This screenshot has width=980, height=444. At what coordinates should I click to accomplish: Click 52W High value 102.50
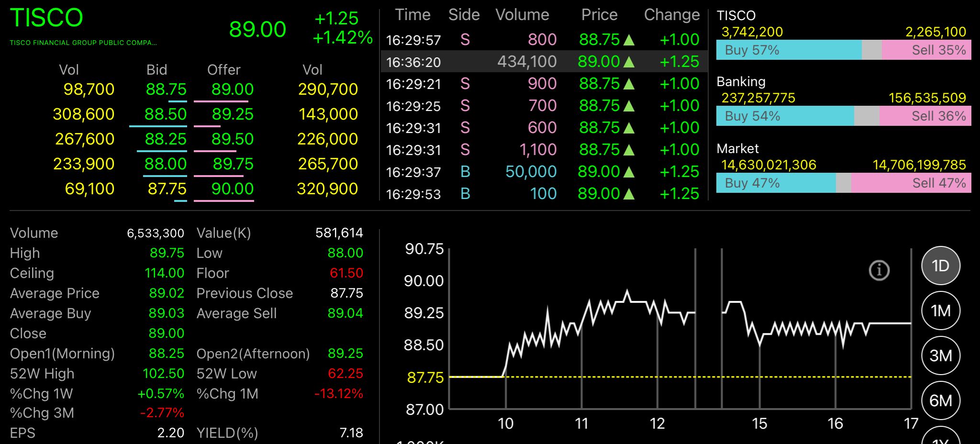coord(163,374)
